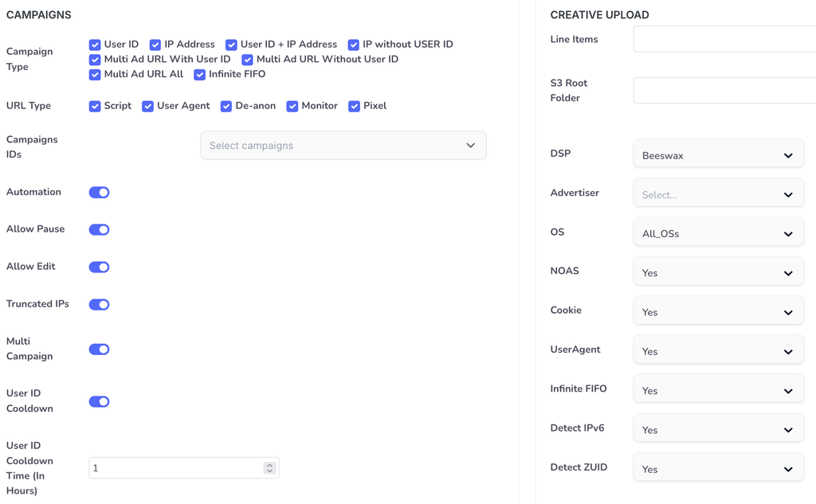816x504 pixels.
Task: Switch off the Allow Edit toggle
Action: point(99,267)
